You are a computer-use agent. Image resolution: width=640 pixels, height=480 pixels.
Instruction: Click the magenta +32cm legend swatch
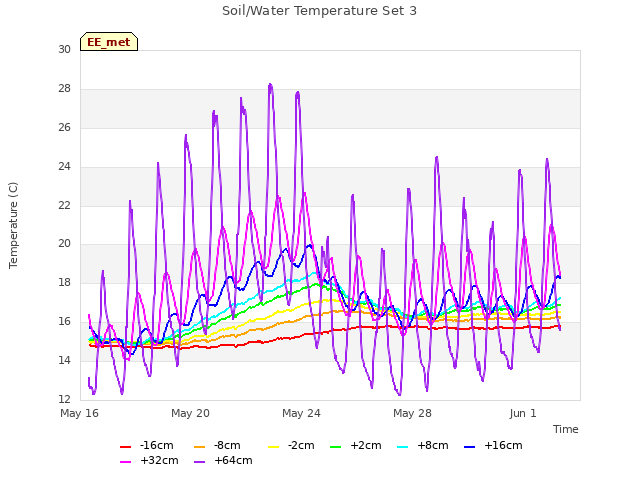click(x=125, y=462)
